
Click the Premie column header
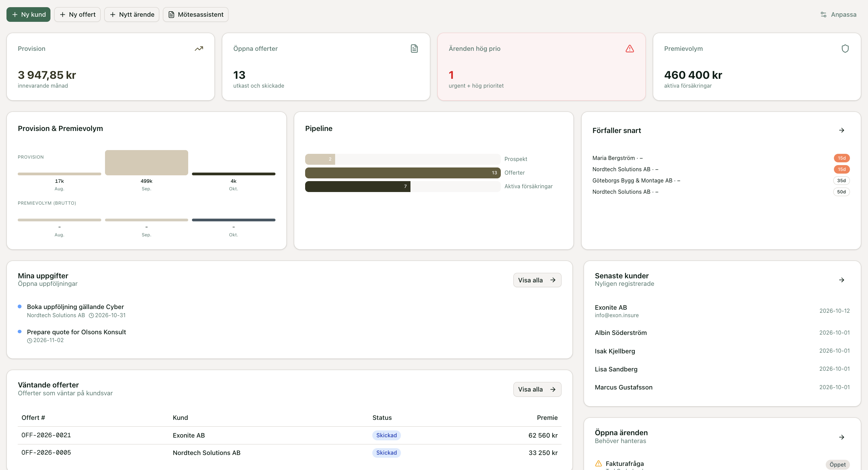click(547, 417)
